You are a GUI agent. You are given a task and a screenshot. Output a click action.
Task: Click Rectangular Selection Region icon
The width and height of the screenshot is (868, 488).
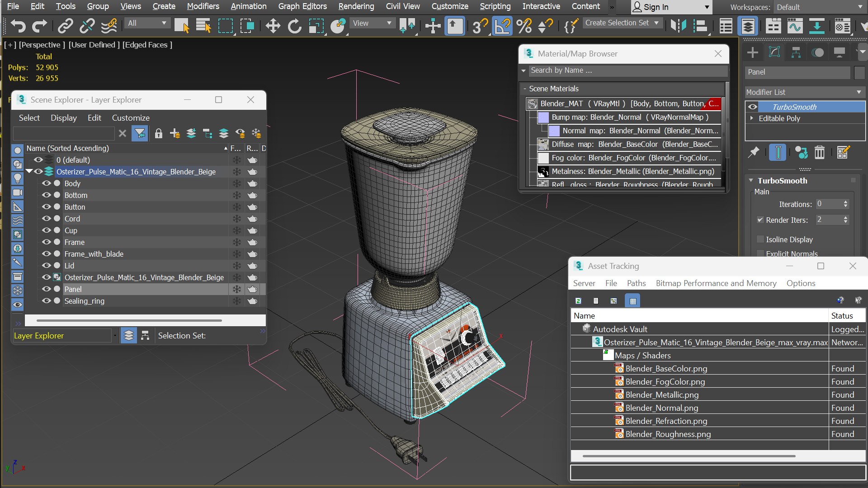(226, 26)
